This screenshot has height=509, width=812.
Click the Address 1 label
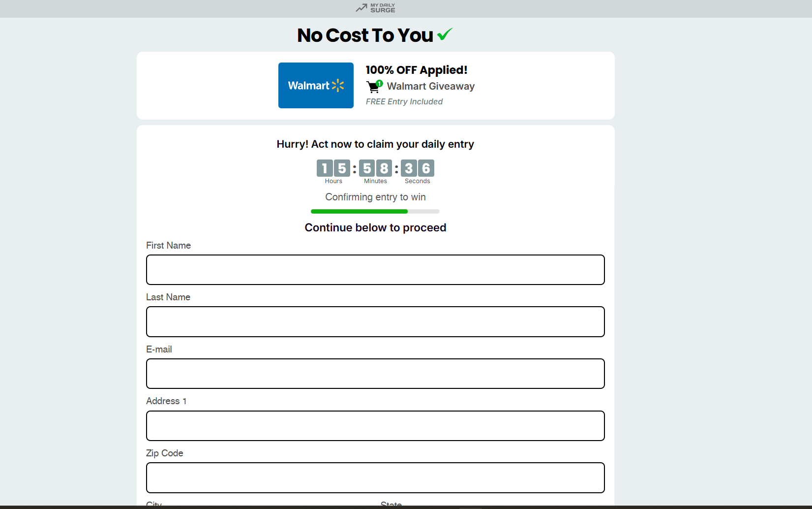[x=166, y=401]
